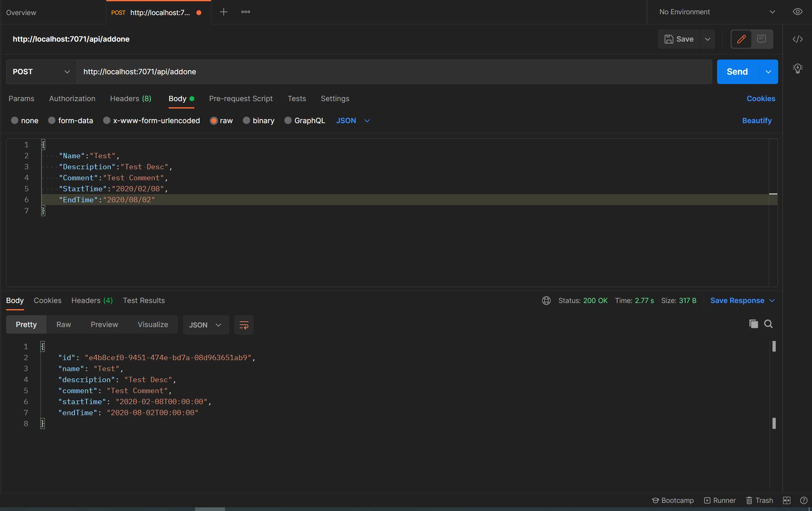Click the network globe icon near Status

tap(546, 301)
